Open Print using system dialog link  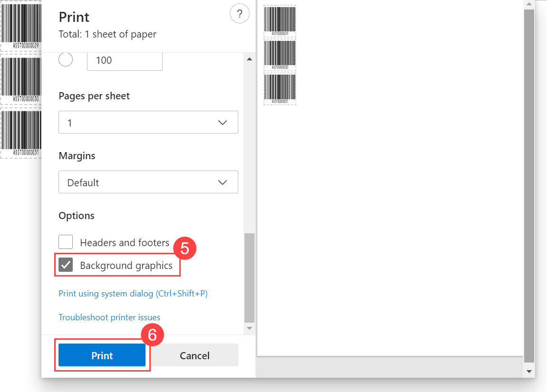click(133, 294)
